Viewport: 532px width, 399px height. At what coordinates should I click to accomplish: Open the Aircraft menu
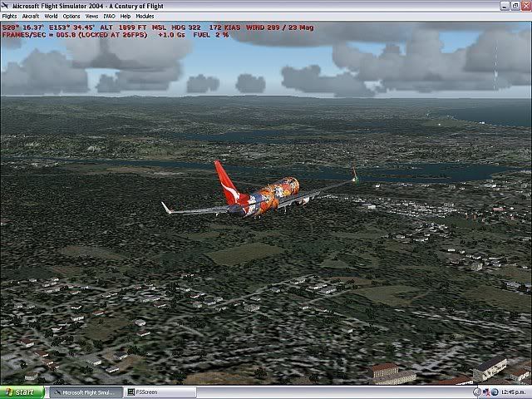(x=31, y=16)
